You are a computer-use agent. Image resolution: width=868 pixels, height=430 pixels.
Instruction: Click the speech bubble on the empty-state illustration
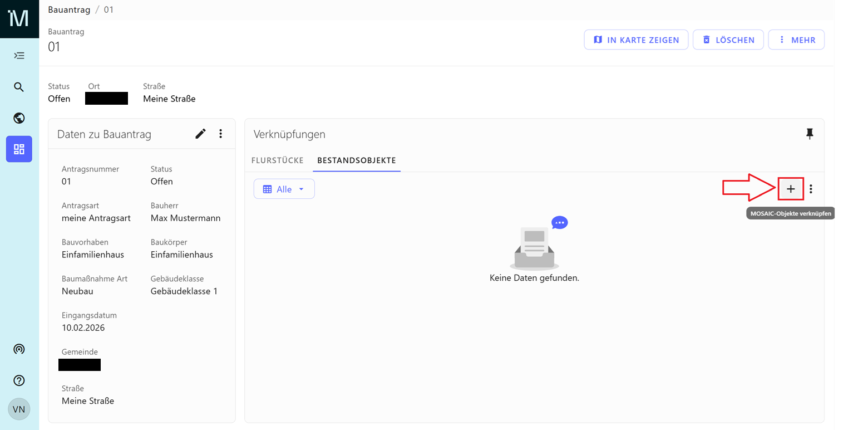[559, 222]
